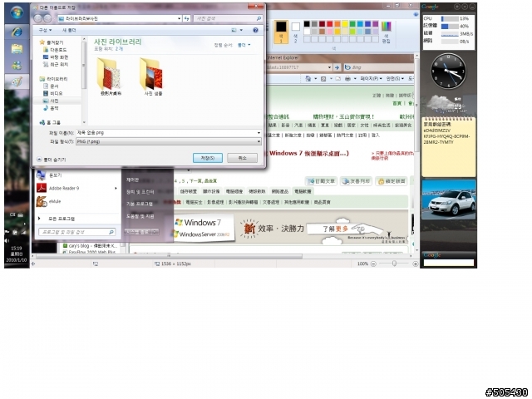Click Paint icon on taskbar
Screen dimensions: 532x399
tap(17, 82)
